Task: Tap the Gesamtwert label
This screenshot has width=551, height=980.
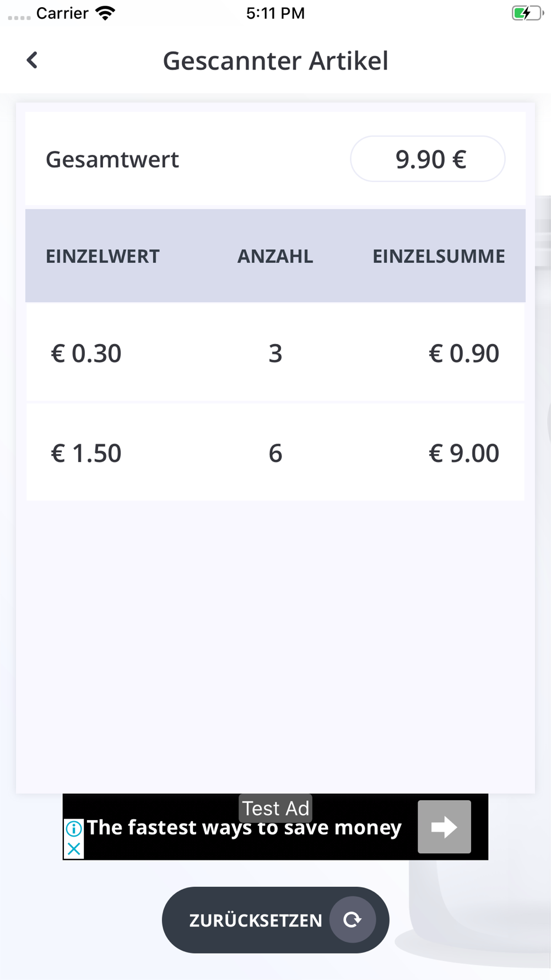Action: pos(112,159)
